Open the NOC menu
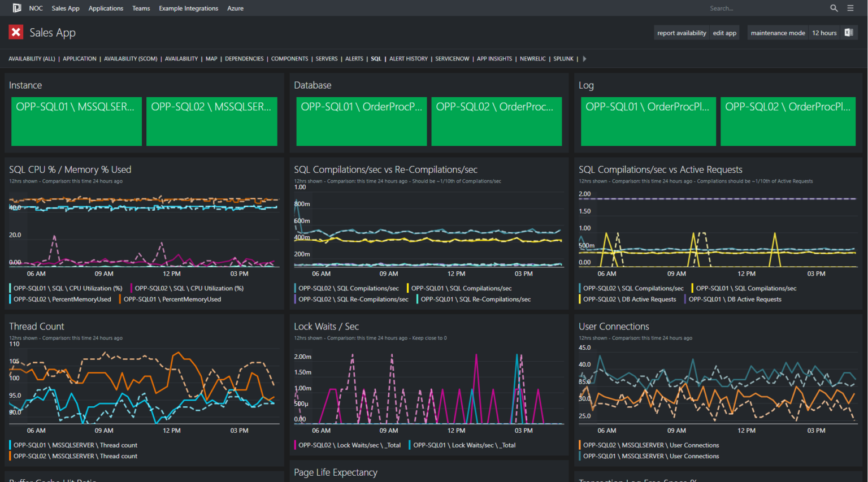Viewport: 868px width, 482px height. (36, 8)
